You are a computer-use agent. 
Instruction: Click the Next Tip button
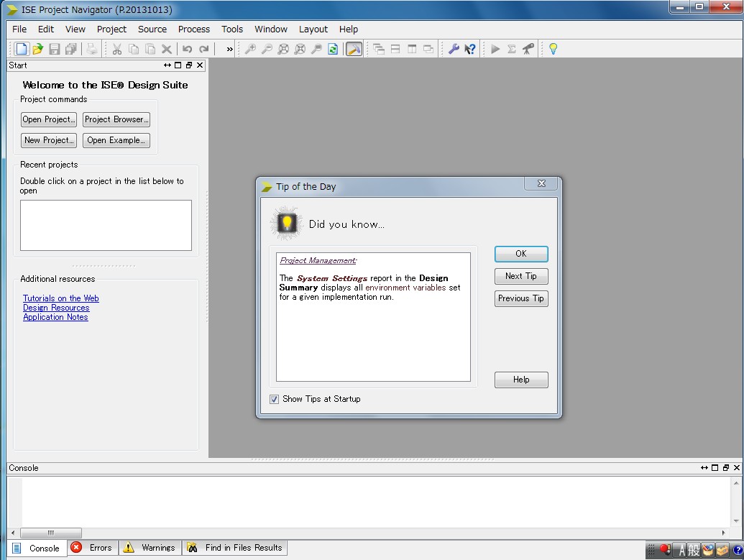click(521, 276)
